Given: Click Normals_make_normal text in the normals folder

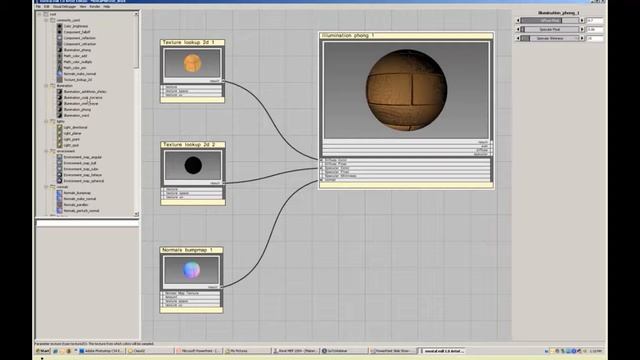Looking at the screenshot, I should coord(80,199).
